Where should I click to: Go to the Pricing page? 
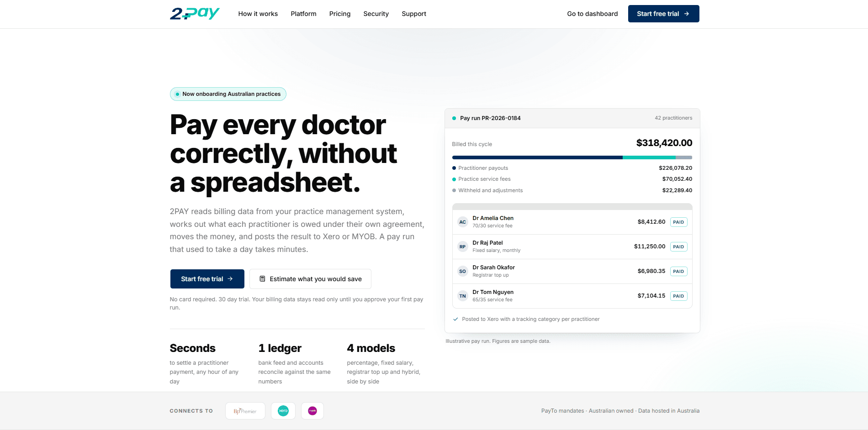(x=340, y=14)
